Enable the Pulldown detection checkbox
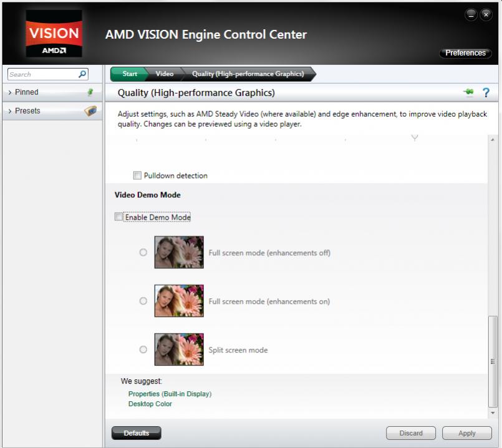The height and width of the screenshot is (448, 502). tap(138, 176)
